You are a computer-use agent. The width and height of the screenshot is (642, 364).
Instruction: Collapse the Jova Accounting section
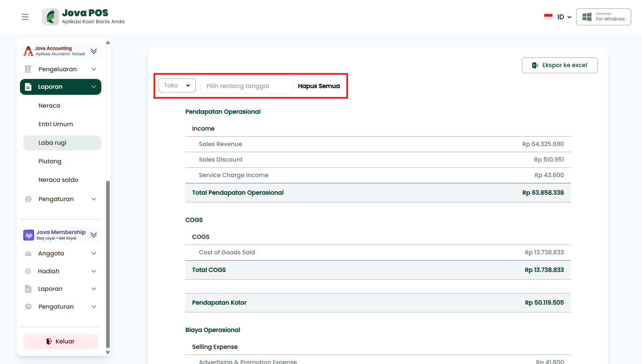[x=94, y=51]
